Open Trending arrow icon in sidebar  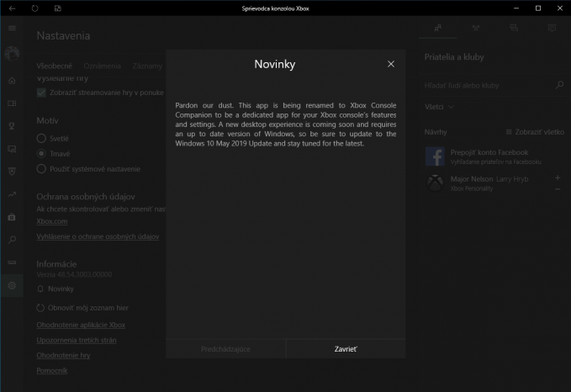tap(12, 194)
